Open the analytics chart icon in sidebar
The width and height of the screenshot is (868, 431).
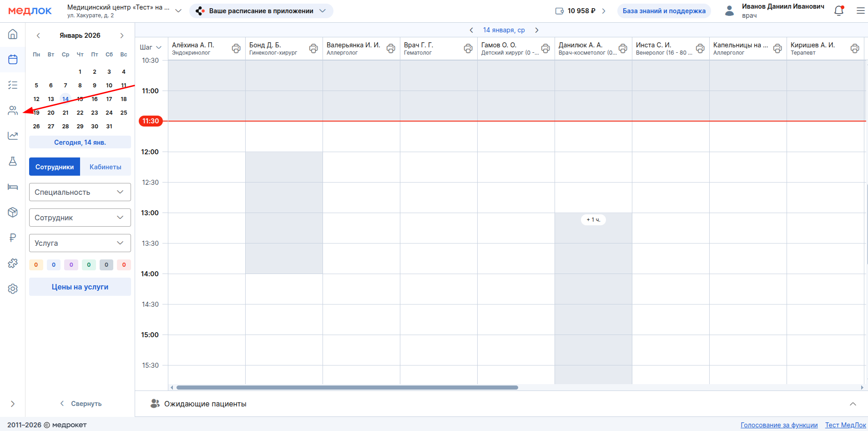[x=13, y=136]
